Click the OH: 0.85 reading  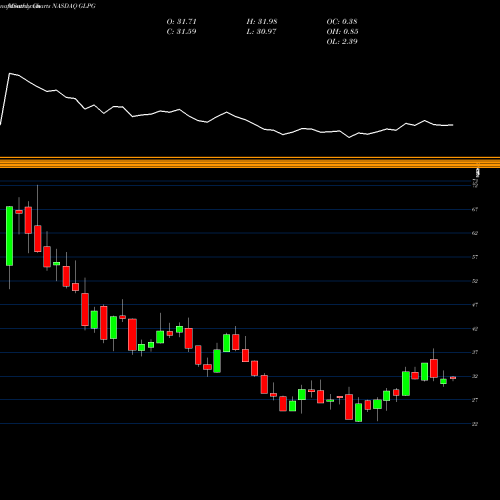tap(342, 32)
